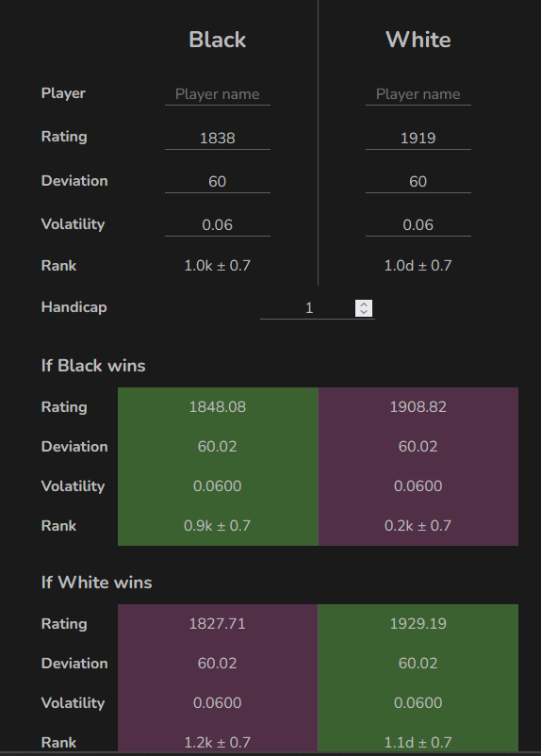
Task: Click Black's Deviation input field
Action: pos(218,181)
